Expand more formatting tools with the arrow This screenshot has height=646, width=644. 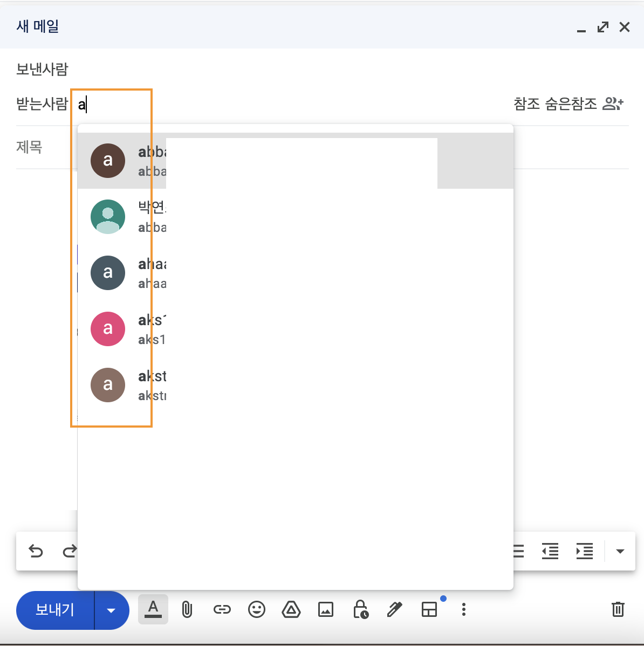click(x=620, y=551)
